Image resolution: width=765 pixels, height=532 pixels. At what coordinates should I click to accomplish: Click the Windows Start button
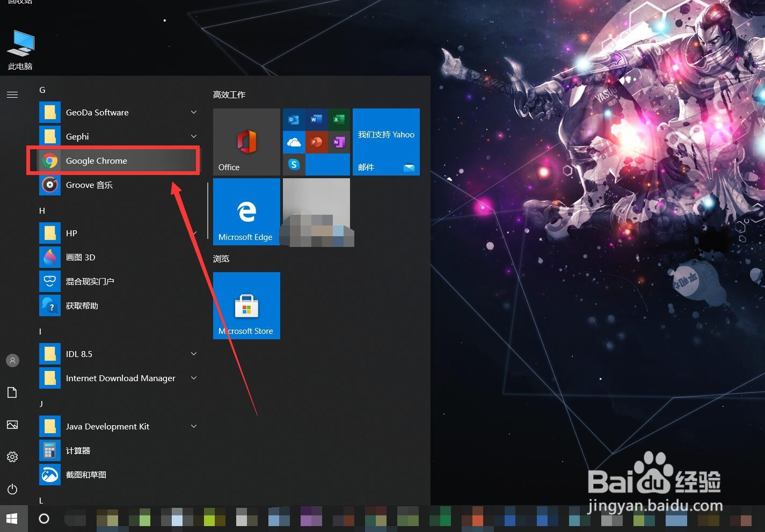click(12, 519)
